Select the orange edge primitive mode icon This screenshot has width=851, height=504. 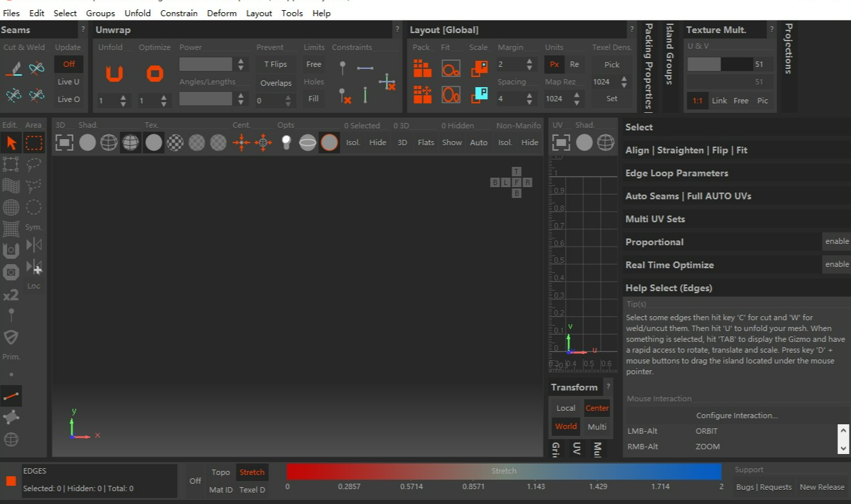tap(11, 396)
